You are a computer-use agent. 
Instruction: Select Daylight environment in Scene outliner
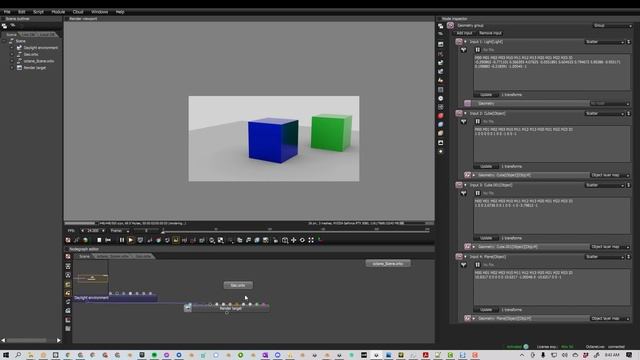point(40,48)
